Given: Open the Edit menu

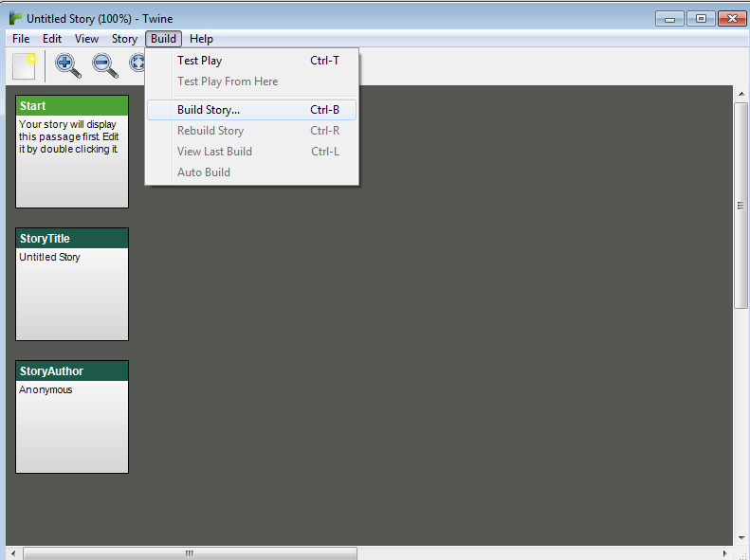Looking at the screenshot, I should (52, 39).
